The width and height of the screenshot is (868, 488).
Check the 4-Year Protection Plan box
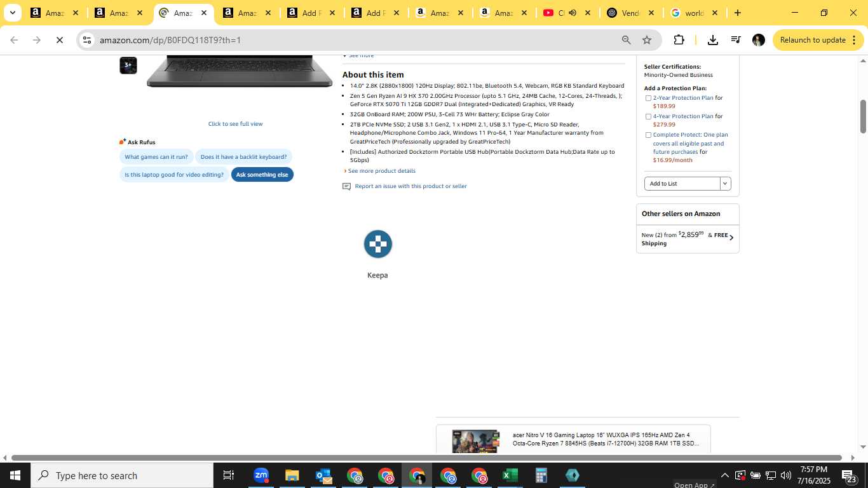[648, 117]
